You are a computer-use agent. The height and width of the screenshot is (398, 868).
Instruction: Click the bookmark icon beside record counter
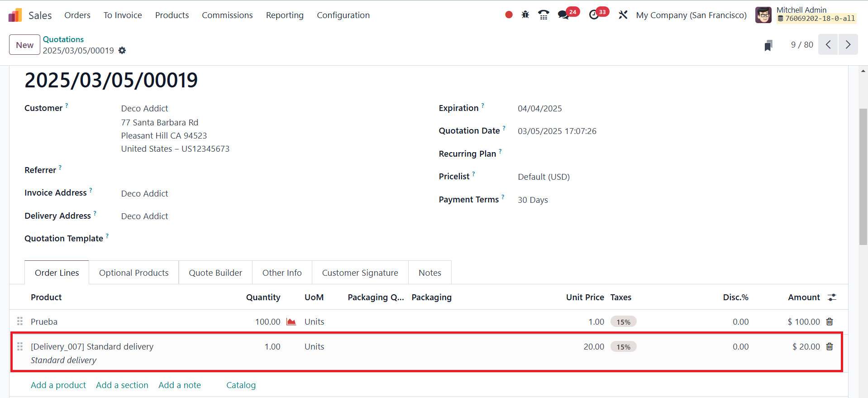click(x=768, y=45)
